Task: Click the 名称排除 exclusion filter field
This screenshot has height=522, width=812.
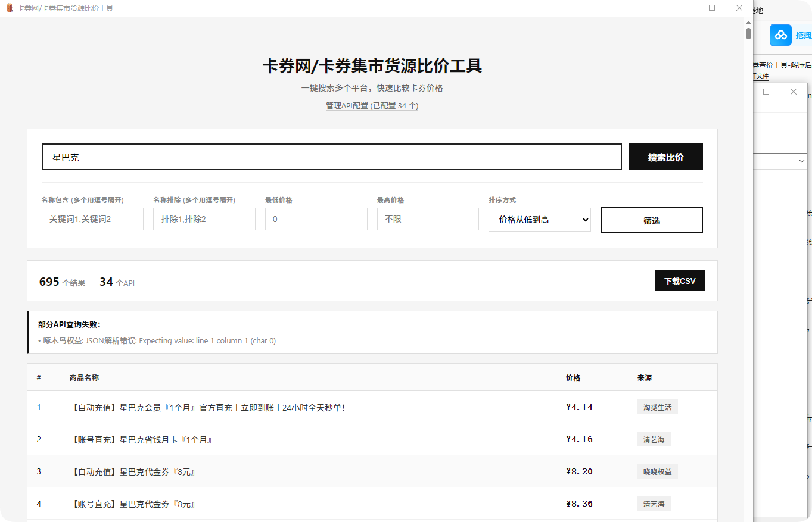Action: click(204, 219)
